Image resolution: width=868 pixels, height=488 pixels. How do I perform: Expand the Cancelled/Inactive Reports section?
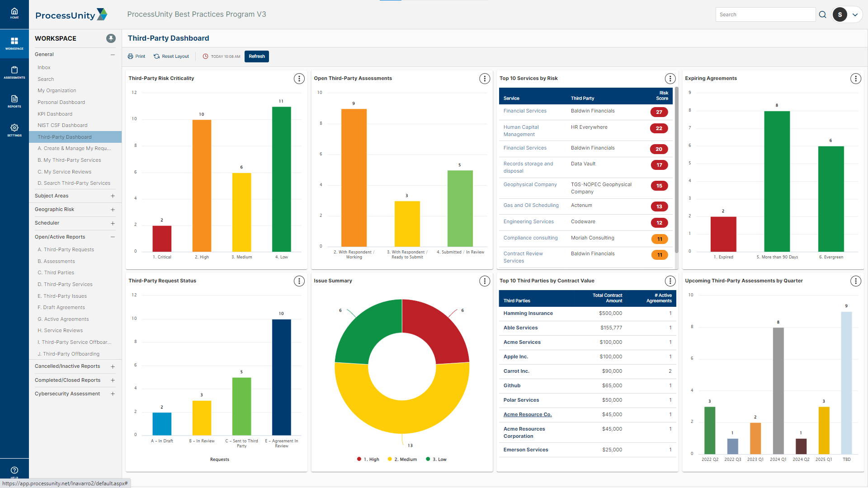pos(113,366)
